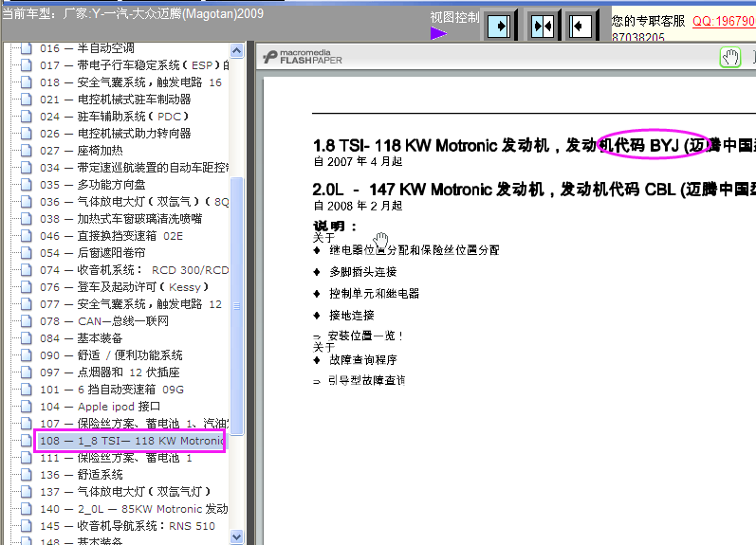Viewport: 756px width, 545px height.
Task: Open the QQ customer service link
Action: click(723, 21)
